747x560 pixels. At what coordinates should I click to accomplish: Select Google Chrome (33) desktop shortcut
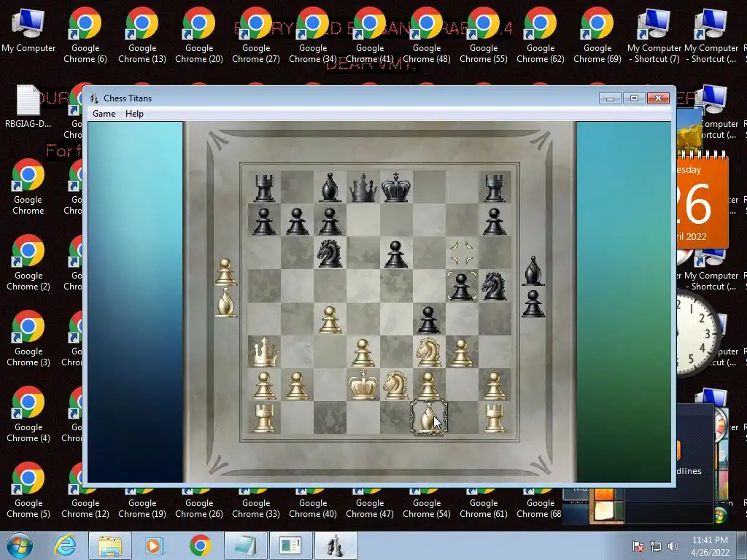click(256, 508)
